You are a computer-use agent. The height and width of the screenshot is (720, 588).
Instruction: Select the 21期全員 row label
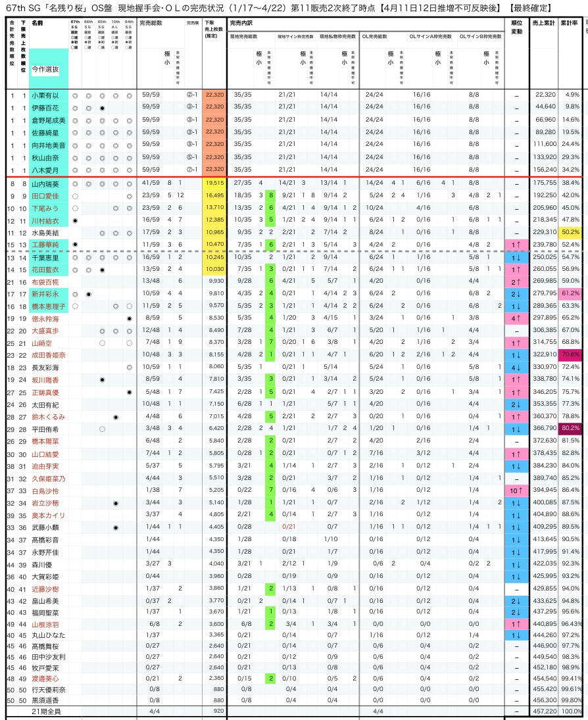(45, 711)
